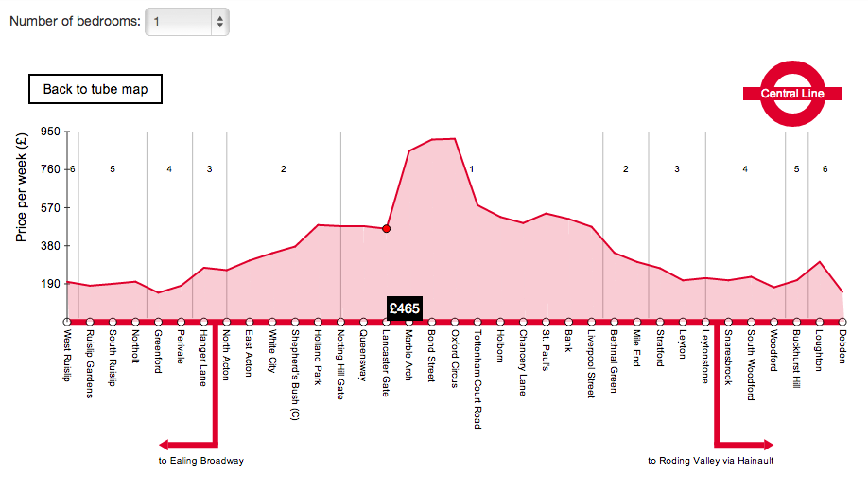Select the Liverpool Street station marker

pos(592,322)
